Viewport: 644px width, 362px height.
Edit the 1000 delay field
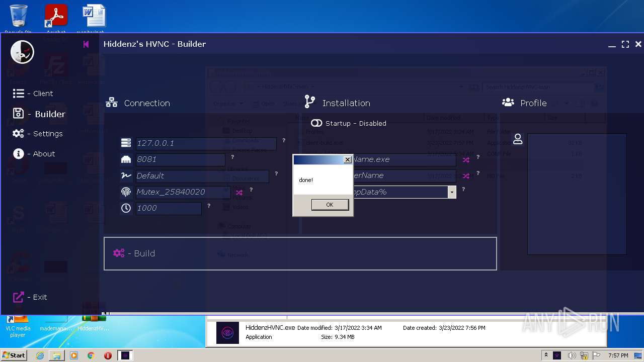click(169, 208)
